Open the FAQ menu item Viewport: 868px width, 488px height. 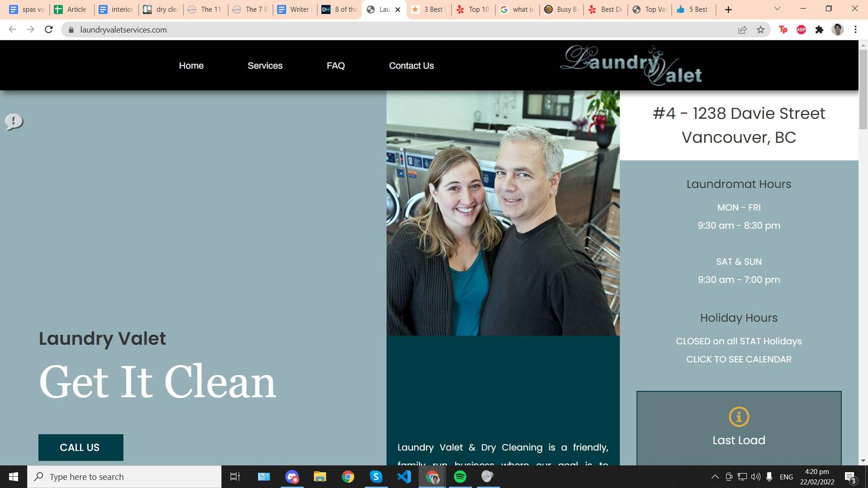pos(336,66)
